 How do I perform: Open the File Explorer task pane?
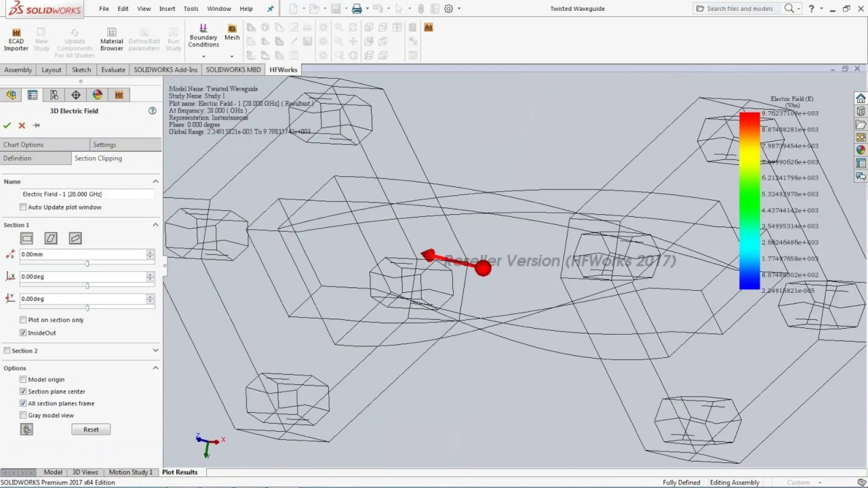861,124
